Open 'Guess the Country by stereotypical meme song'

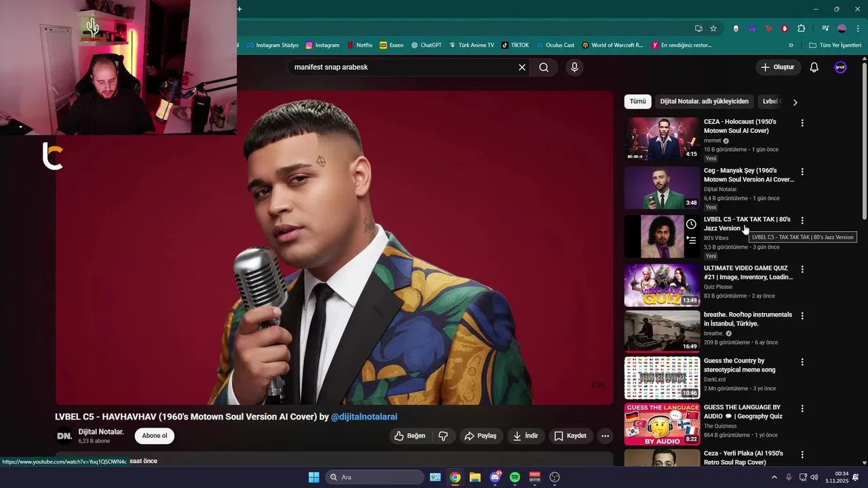pos(739,365)
